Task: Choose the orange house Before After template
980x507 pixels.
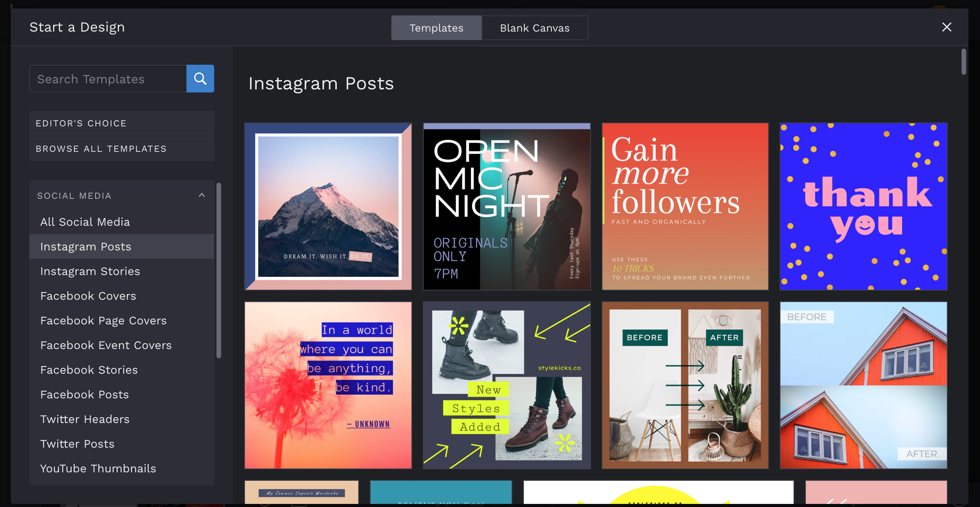Action: [x=864, y=385]
